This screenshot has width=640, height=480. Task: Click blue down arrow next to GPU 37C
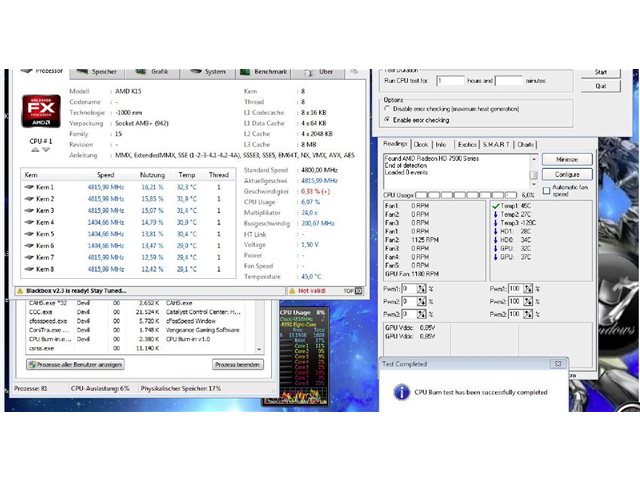[x=496, y=257]
